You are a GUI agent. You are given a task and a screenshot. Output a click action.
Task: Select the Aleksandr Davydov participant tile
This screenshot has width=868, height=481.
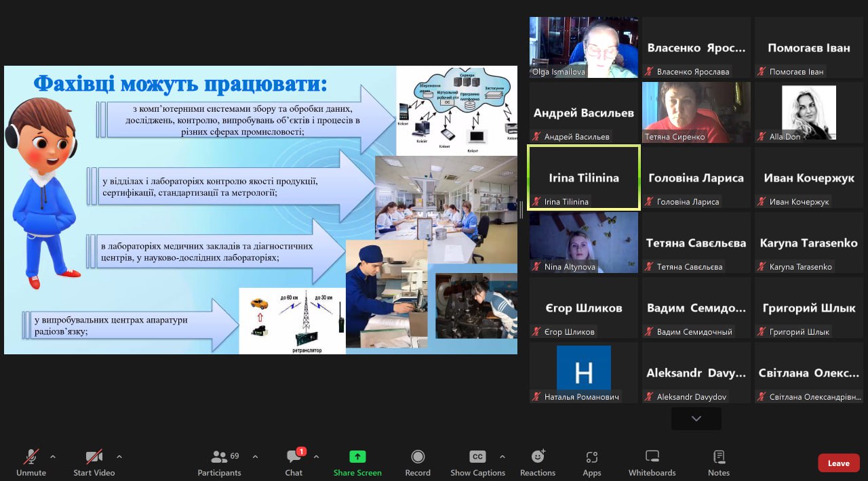[696, 373]
